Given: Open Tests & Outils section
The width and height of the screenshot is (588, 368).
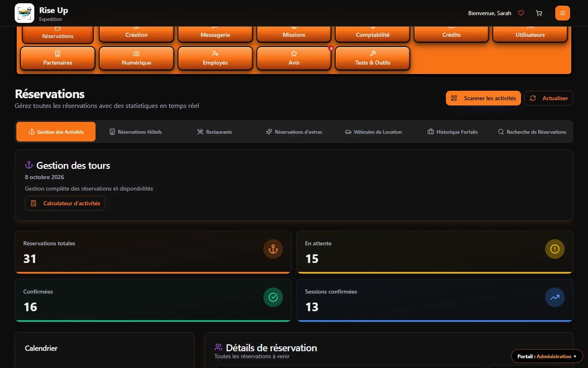Looking at the screenshot, I should [372, 58].
